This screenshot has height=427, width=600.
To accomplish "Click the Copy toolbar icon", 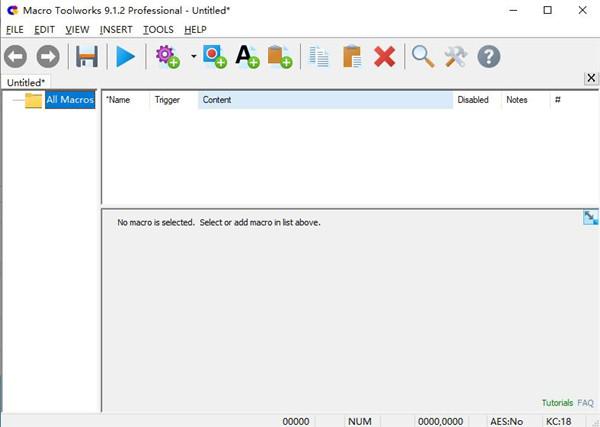I will (318, 57).
